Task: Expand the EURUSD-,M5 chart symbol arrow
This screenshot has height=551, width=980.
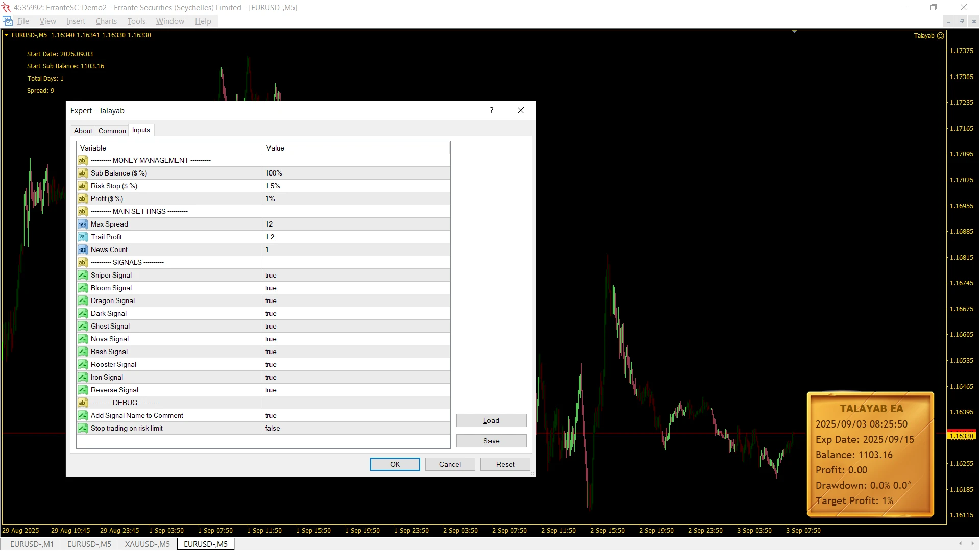Action: click(7, 35)
